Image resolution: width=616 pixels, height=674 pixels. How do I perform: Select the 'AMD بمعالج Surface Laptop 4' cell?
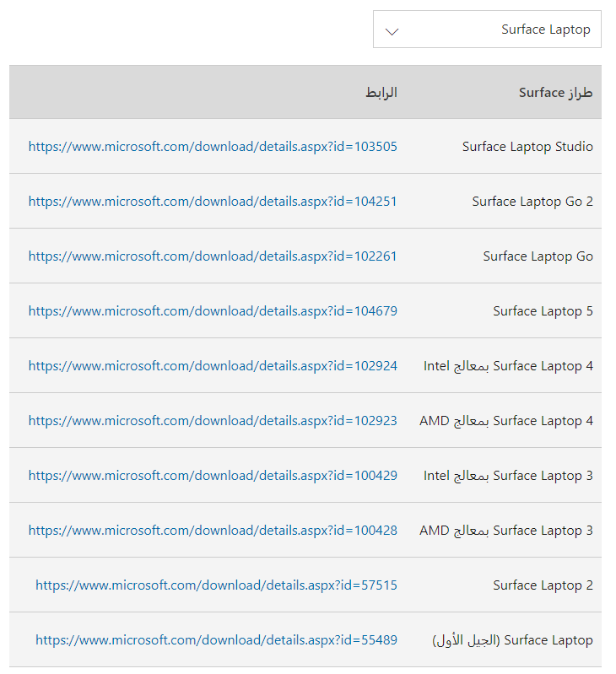pyautogui.click(x=506, y=420)
